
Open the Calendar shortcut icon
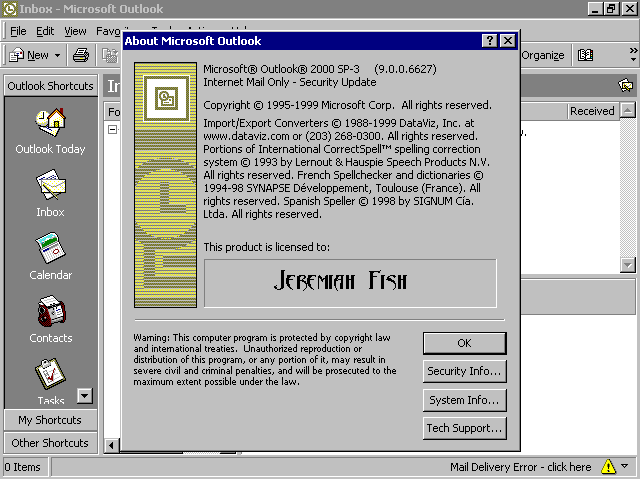pyautogui.click(x=51, y=248)
